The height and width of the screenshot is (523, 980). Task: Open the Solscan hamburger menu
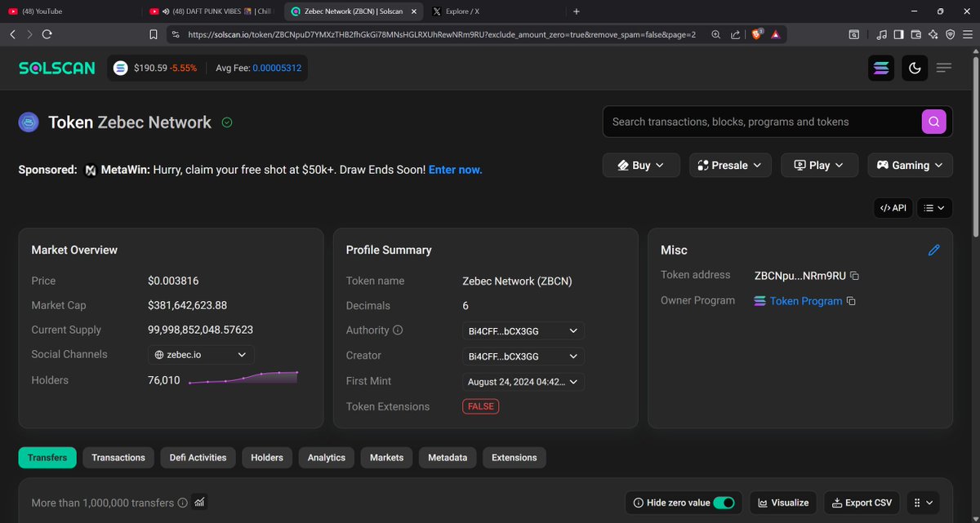(x=944, y=69)
